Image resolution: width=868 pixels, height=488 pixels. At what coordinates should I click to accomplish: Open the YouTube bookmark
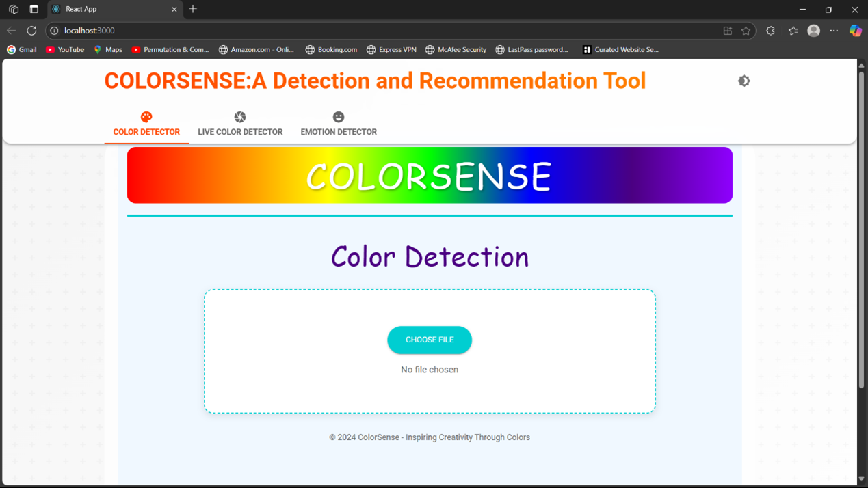[x=65, y=50]
